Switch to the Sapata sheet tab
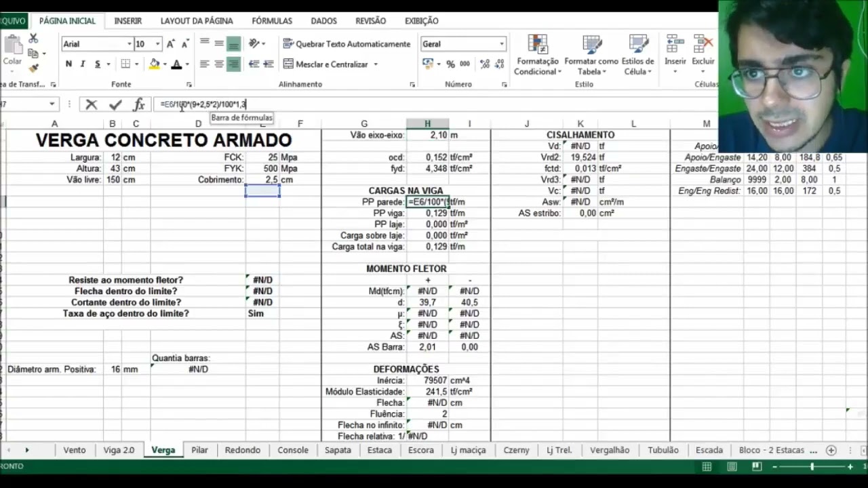Screen dimensions: 868x488 tap(338, 450)
